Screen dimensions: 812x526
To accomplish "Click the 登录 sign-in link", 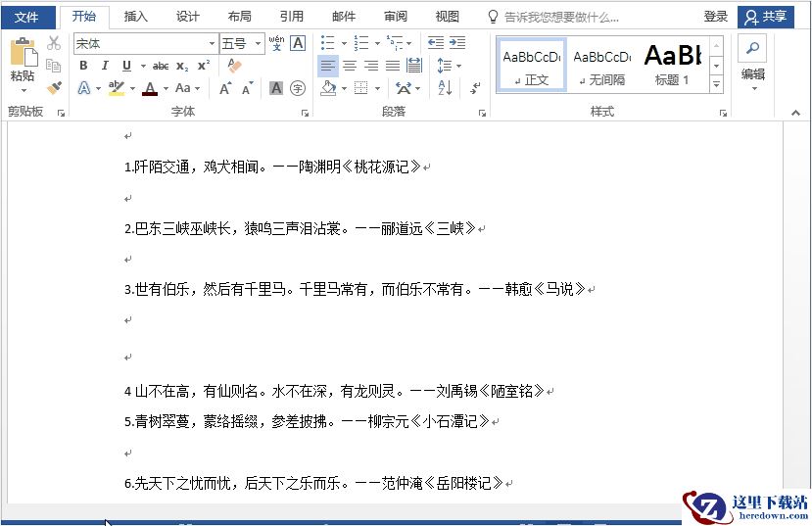I will (716, 17).
